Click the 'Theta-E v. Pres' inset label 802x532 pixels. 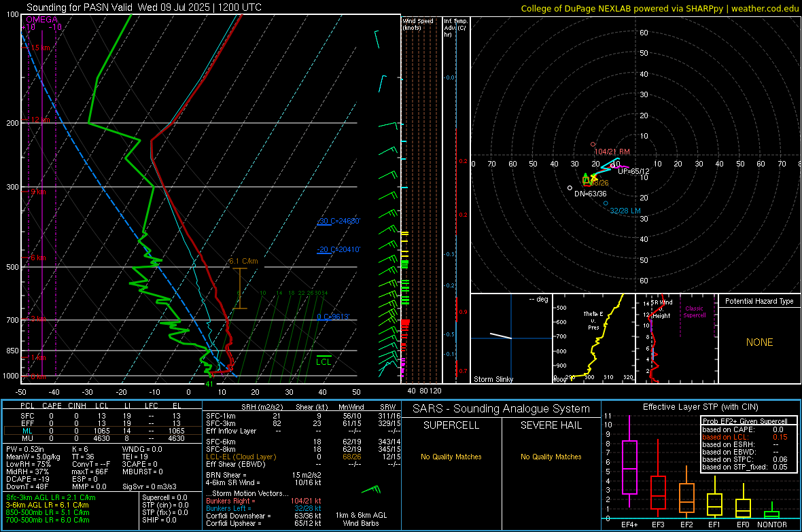tap(593, 321)
